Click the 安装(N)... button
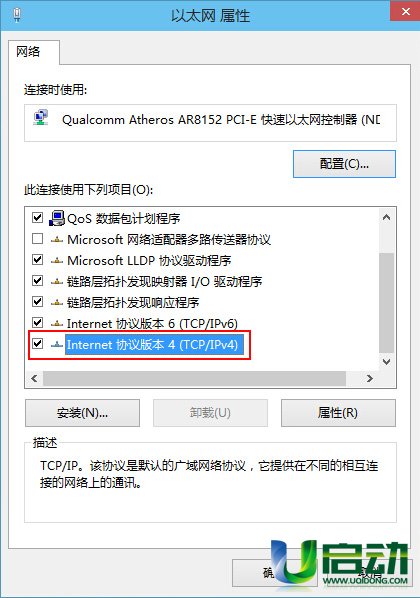The height and width of the screenshot is (598, 420). tap(82, 413)
